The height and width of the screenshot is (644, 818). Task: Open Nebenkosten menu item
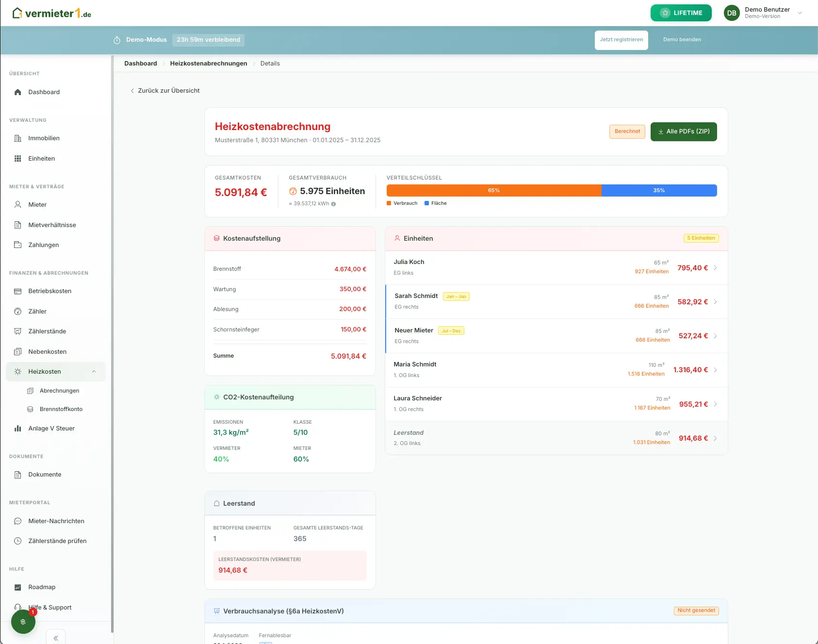pos(48,352)
